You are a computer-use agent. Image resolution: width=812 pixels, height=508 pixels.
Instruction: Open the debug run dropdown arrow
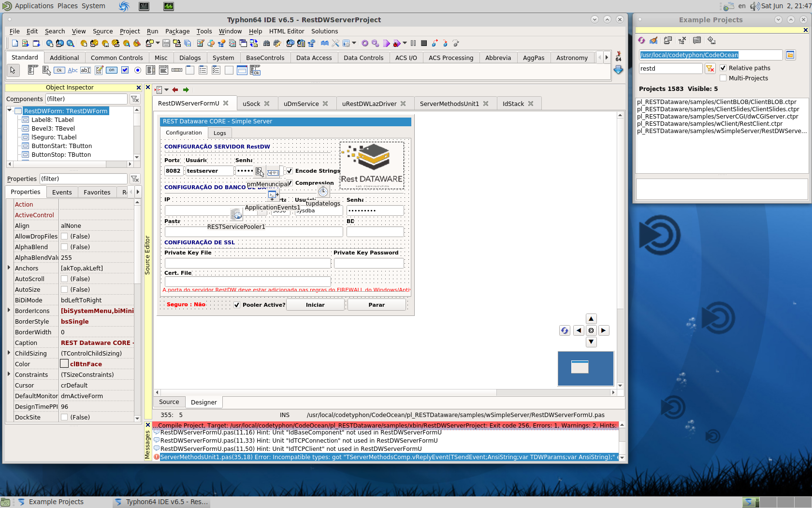pyautogui.click(x=405, y=43)
